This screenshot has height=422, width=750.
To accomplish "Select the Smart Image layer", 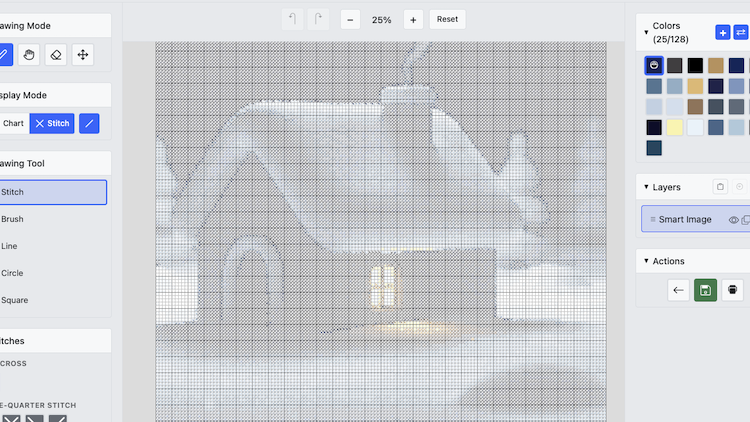I will click(695, 219).
